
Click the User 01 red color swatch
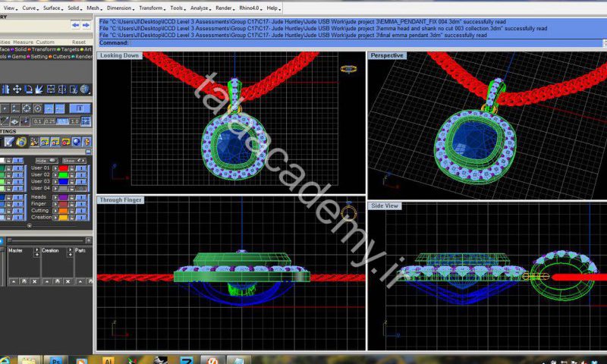pyautogui.click(x=64, y=168)
